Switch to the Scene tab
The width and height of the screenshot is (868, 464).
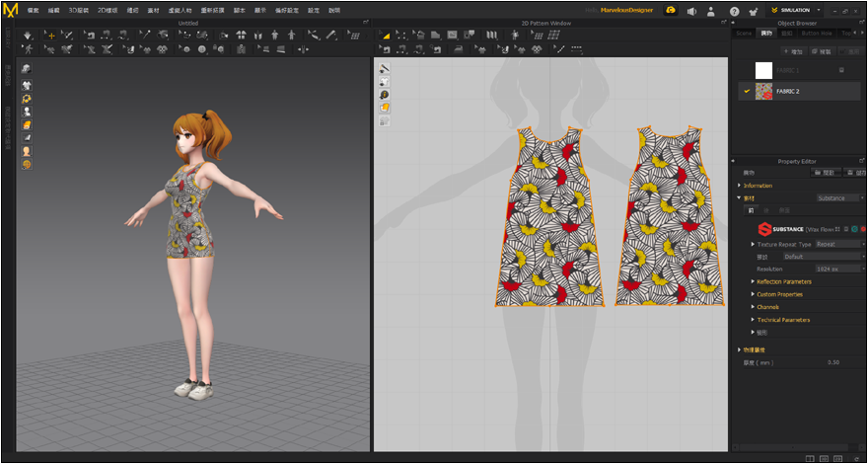pyautogui.click(x=744, y=33)
